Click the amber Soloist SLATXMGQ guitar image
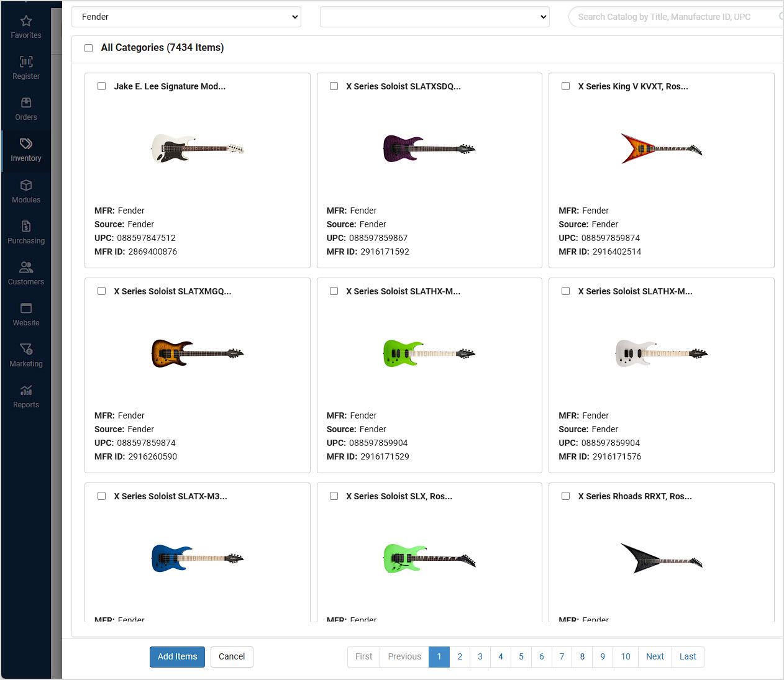 (198, 353)
